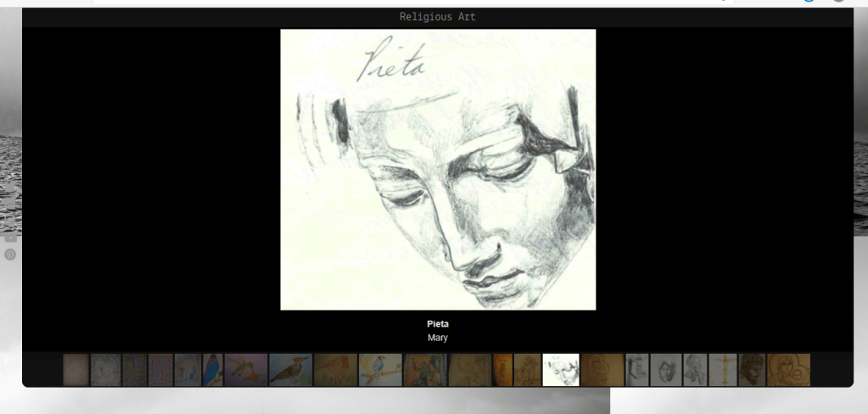Select the curly-haired head portrait thumbnail

(x=752, y=370)
